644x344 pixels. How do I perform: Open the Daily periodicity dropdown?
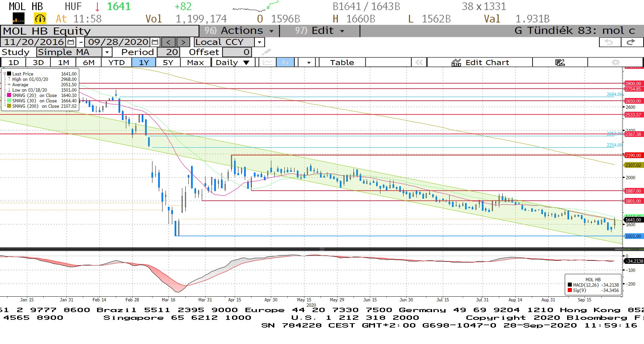[x=233, y=62]
